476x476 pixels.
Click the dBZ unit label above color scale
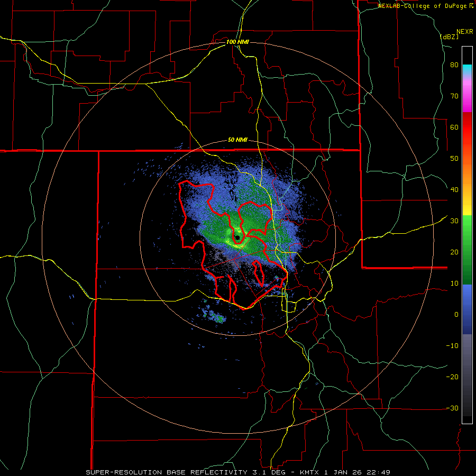[449, 36]
